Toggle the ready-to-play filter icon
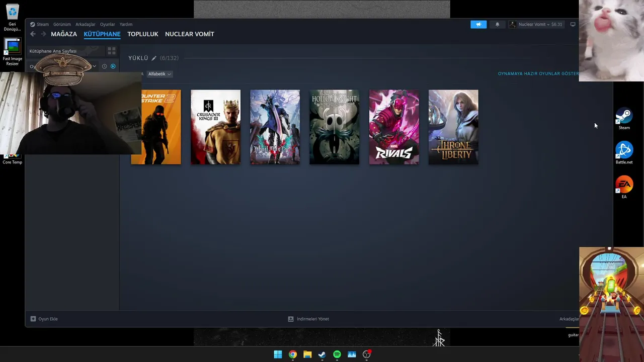The width and height of the screenshot is (644, 362). [113, 66]
